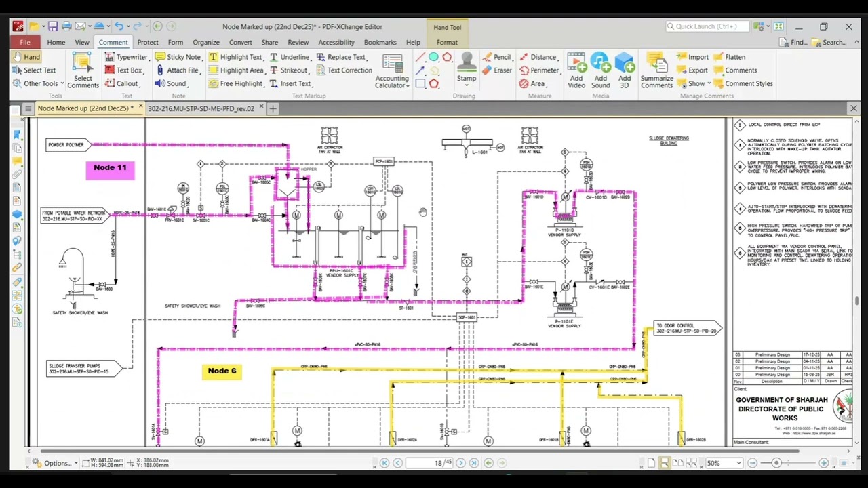This screenshot has height=488, width=868.
Task: Toggle Two Pages Continuous layout
Action: [692, 463]
